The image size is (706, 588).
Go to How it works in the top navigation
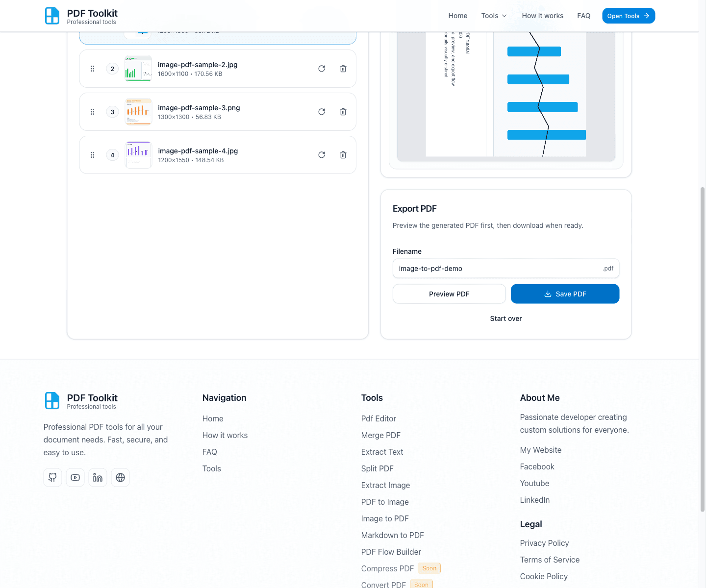[x=542, y=16]
